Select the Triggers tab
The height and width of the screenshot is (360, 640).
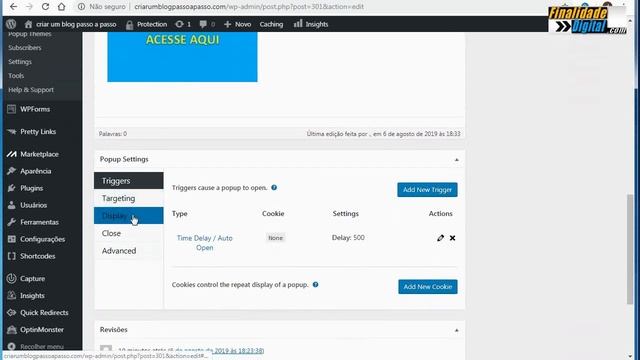click(129, 180)
